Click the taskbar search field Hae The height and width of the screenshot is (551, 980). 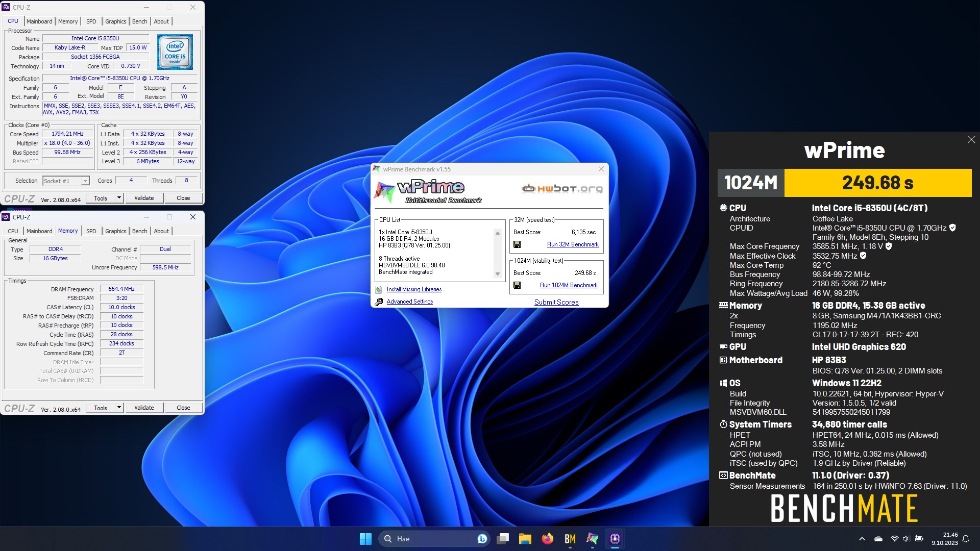pos(434,539)
